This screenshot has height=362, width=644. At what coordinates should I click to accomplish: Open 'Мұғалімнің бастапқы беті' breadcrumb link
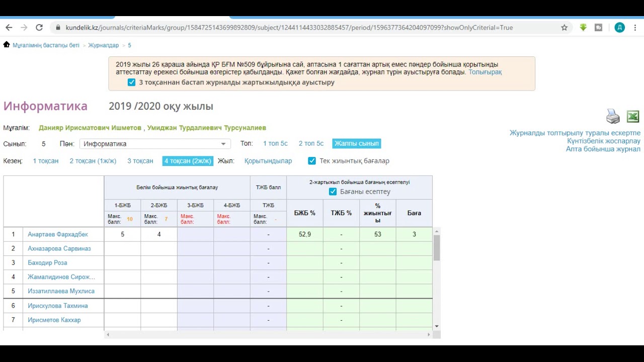click(x=46, y=45)
